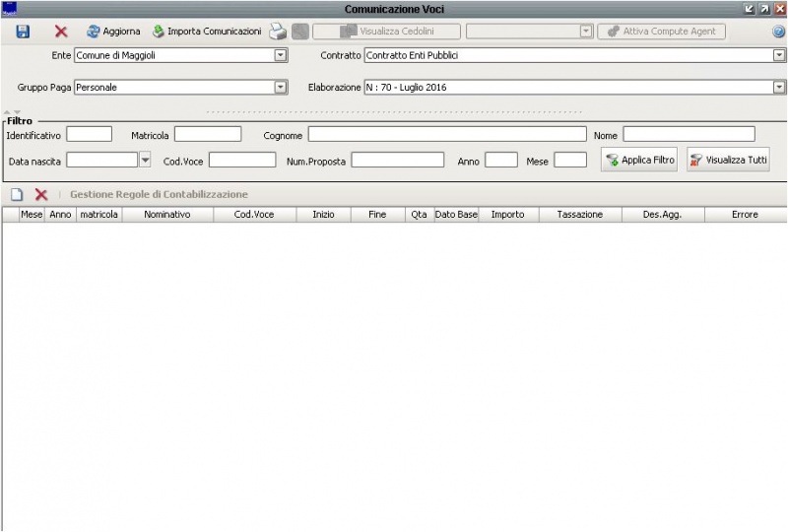This screenshot has width=788, height=532.
Task: Click the Save floppy disk icon
Action: 23,32
